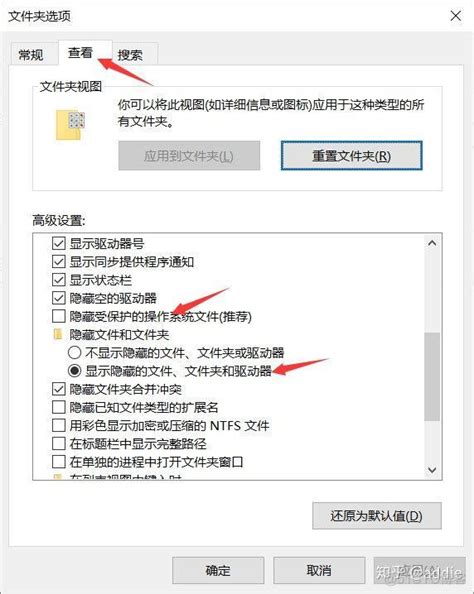The image size is (474, 594).
Task: Uncheck 显示驱动器号 checkbox
Action: click(x=58, y=243)
